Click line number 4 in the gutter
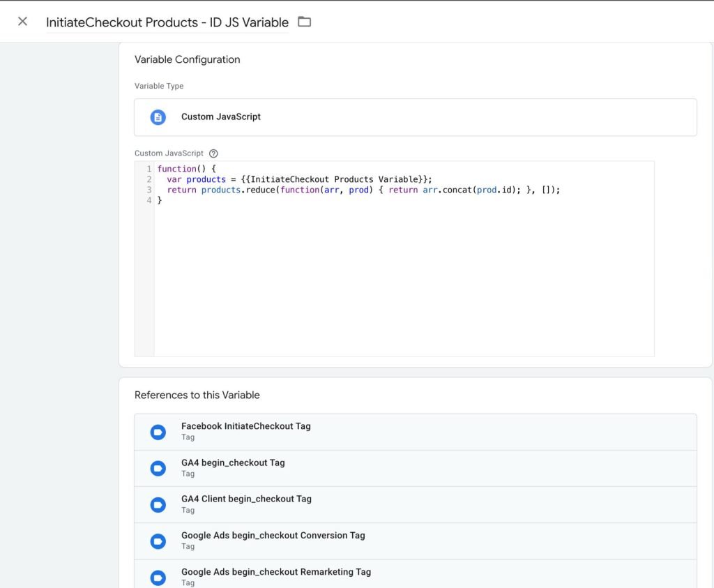Viewport: 714px width, 588px height. point(149,200)
